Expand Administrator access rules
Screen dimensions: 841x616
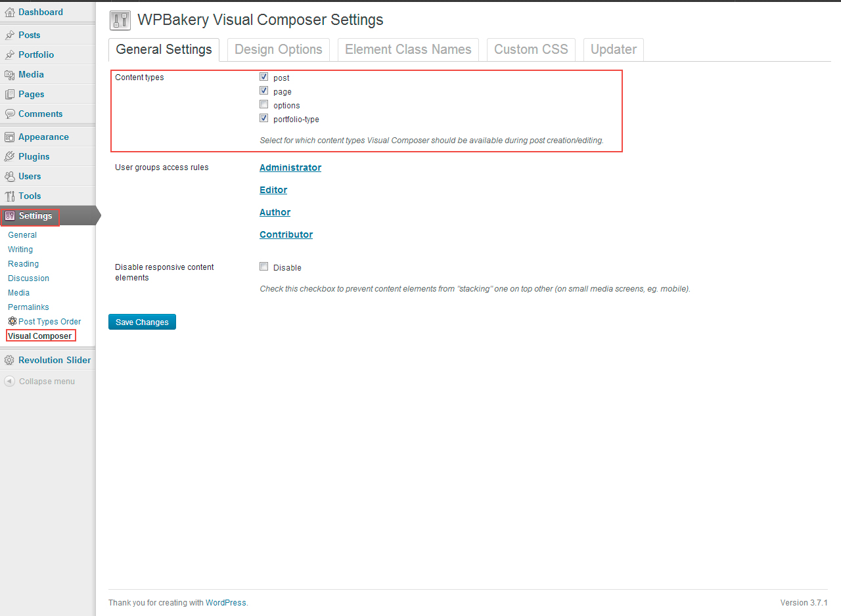tap(290, 167)
